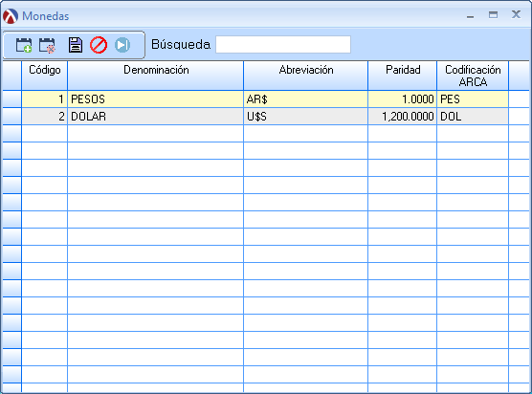Click the row selector for DOLAR row
532x394 pixels.
[x=11, y=117]
